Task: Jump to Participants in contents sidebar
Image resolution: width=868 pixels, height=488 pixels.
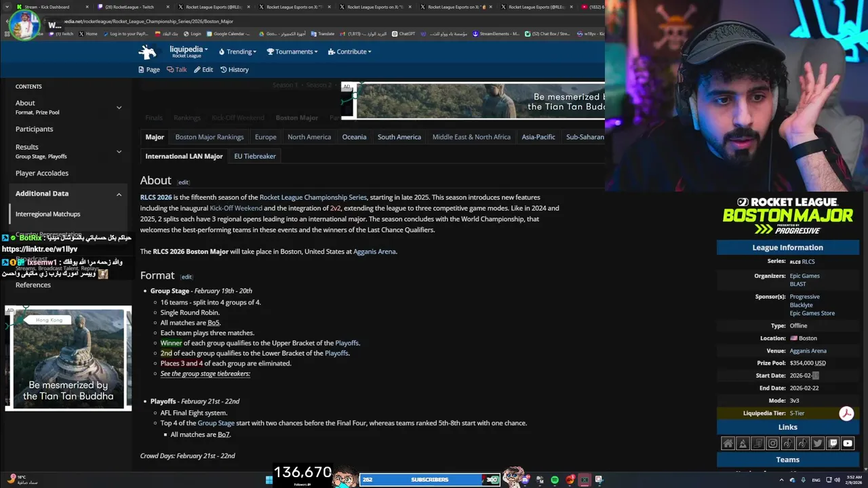Action: 34,129
